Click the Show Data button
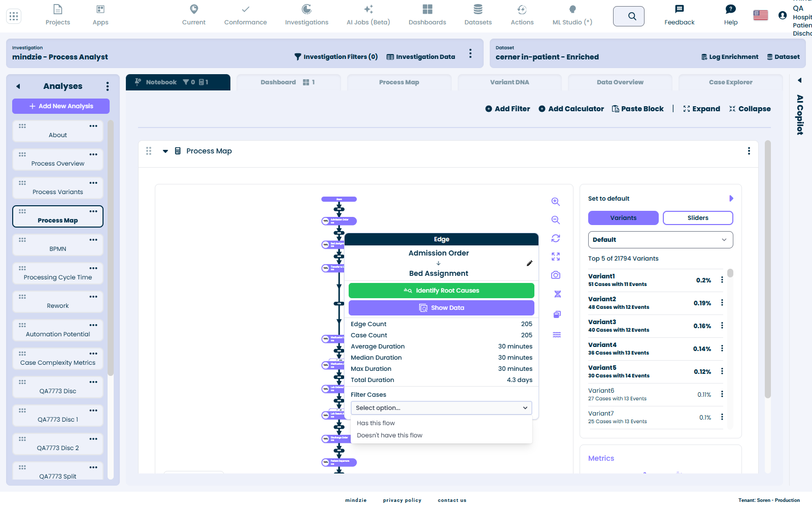The width and height of the screenshot is (812, 508). (x=441, y=308)
